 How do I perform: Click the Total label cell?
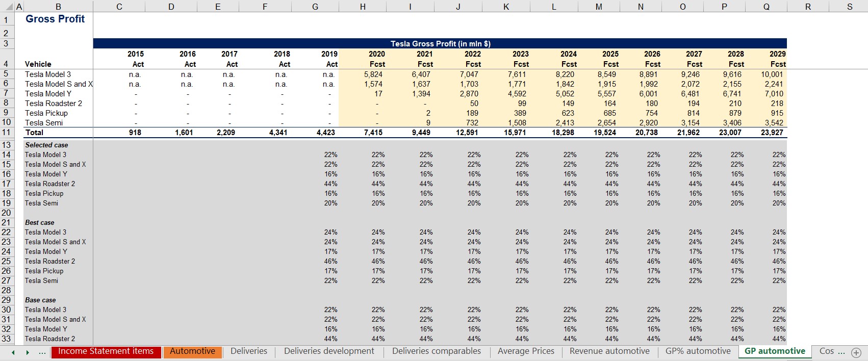tap(34, 133)
